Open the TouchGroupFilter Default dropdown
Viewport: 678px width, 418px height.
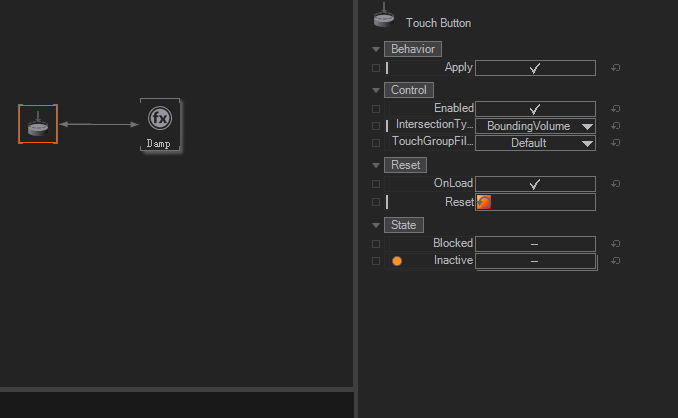535,143
